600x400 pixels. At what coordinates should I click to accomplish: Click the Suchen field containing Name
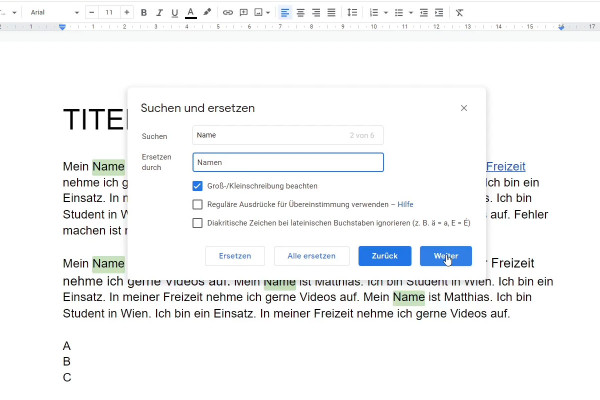pyautogui.click(x=288, y=135)
